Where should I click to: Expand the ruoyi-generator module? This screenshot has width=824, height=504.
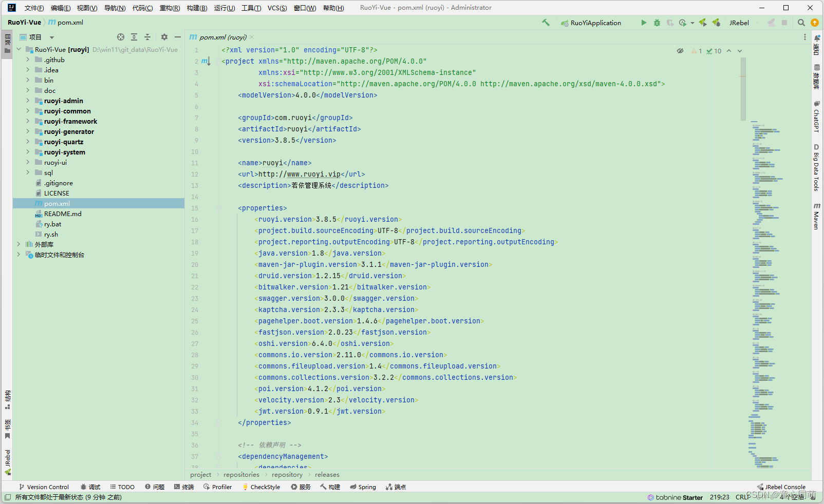point(28,131)
